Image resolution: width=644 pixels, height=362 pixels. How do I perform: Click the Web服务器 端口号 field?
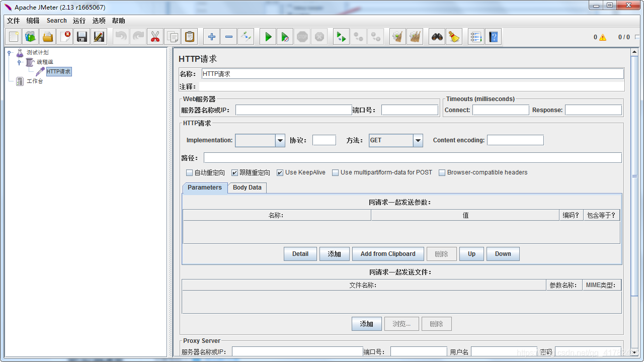click(x=410, y=110)
